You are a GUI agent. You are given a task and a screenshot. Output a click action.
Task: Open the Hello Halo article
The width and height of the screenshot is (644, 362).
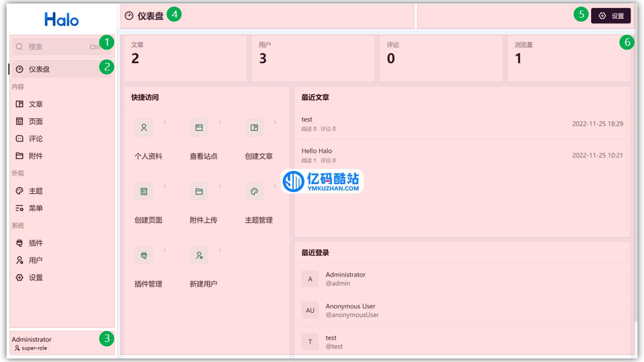tap(317, 151)
